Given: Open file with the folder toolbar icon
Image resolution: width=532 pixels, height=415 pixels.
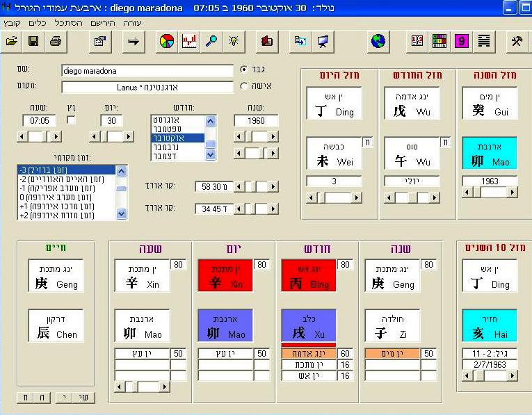Looking at the screenshot, I should tap(12, 42).
